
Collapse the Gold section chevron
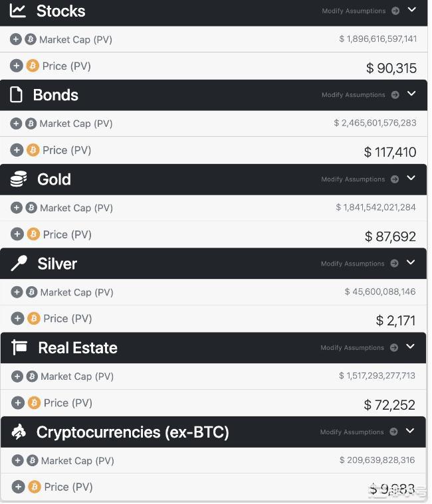[411, 178]
